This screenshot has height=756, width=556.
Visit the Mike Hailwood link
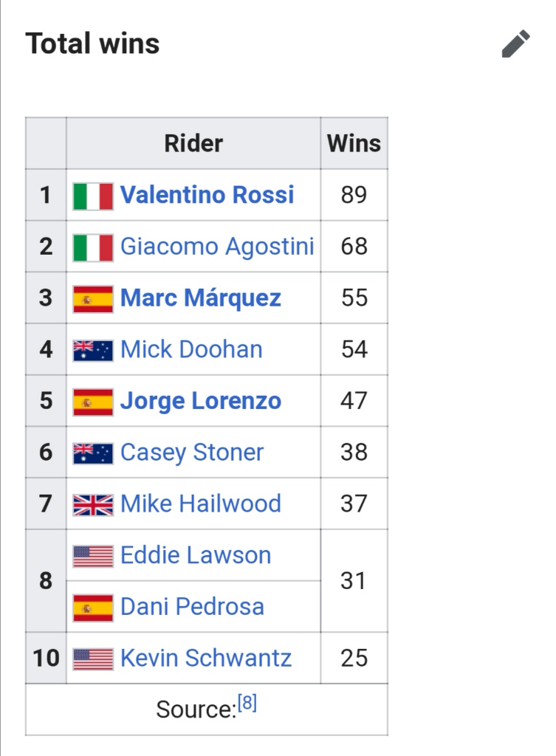(201, 504)
